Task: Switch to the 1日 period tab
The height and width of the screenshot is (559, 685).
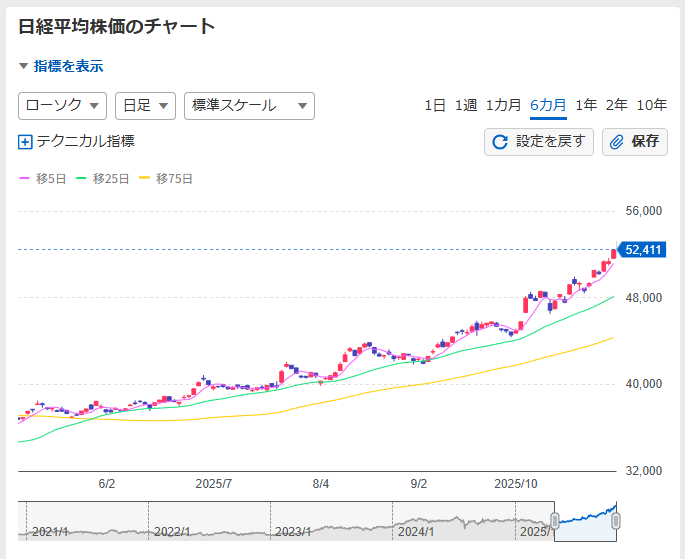Action: pos(435,106)
